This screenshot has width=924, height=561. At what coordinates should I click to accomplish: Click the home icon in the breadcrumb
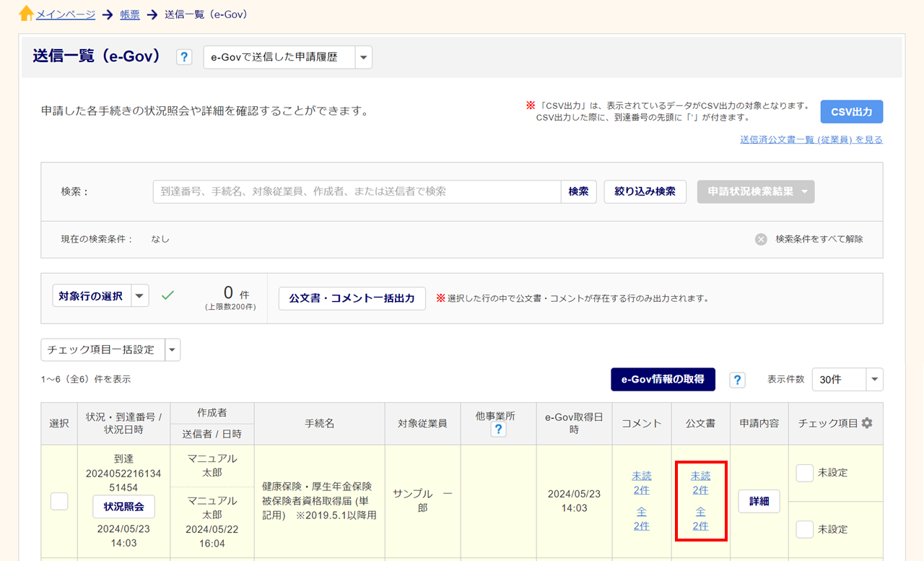[26, 14]
